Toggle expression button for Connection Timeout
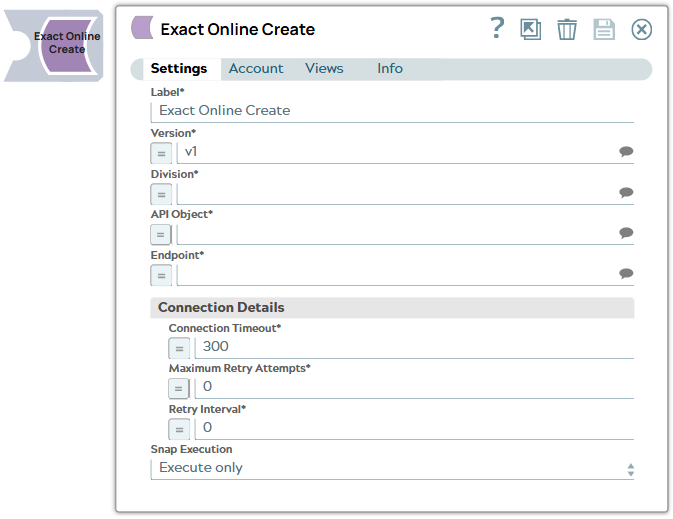This screenshot has width=673, height=519. (x=179, y=348)
